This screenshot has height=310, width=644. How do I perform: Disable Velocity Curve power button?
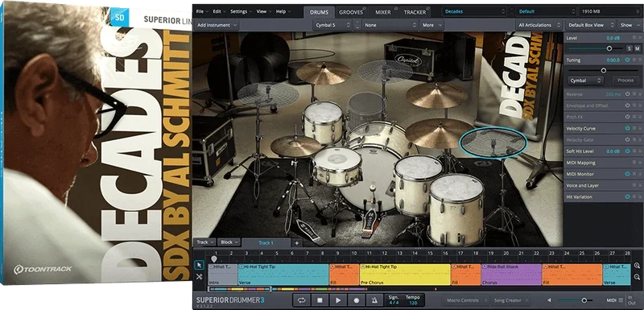pyautogui.click(x=628, y=129)
